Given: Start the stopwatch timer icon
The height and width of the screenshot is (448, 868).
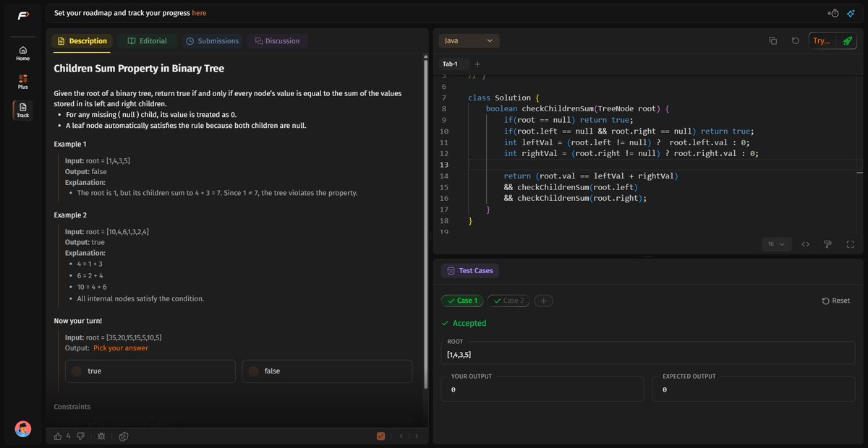Looking at the screenshot, I should 834,13.
